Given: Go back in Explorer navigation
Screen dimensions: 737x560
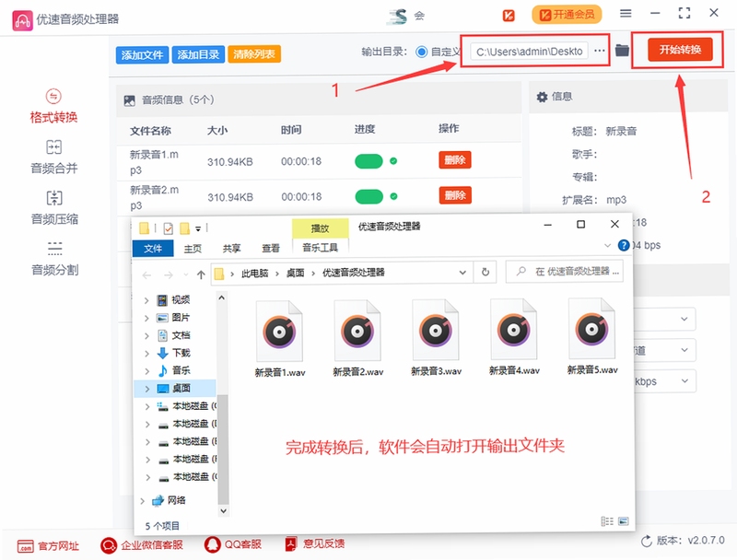Looking at the screenshot, I should point(146,275).
